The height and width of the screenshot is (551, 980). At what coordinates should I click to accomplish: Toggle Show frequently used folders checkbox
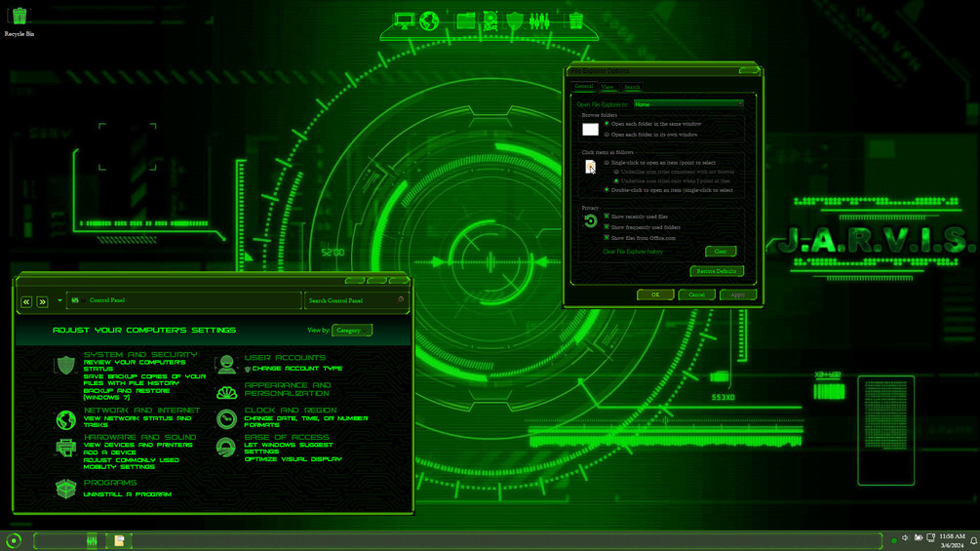click(607, 227)
